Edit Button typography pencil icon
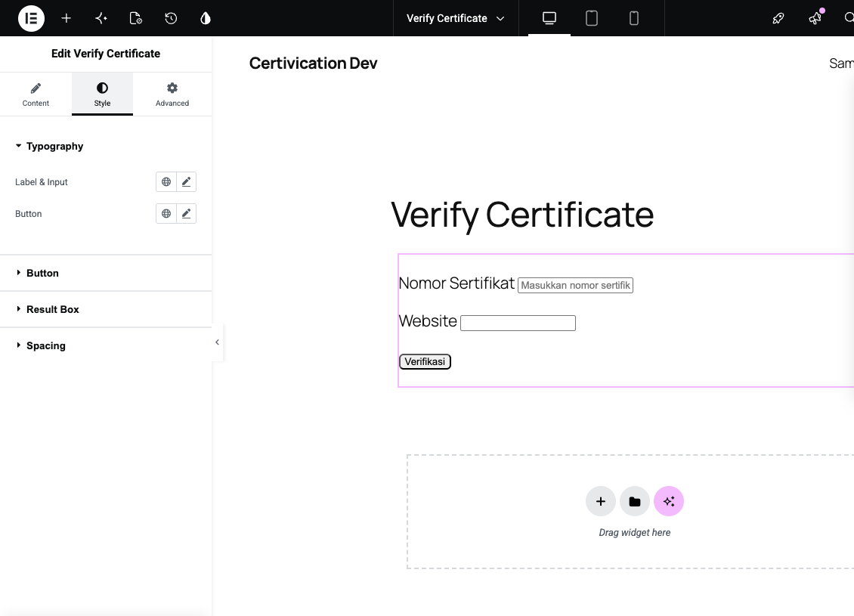 pyautogui.click(x=186, y=213)
